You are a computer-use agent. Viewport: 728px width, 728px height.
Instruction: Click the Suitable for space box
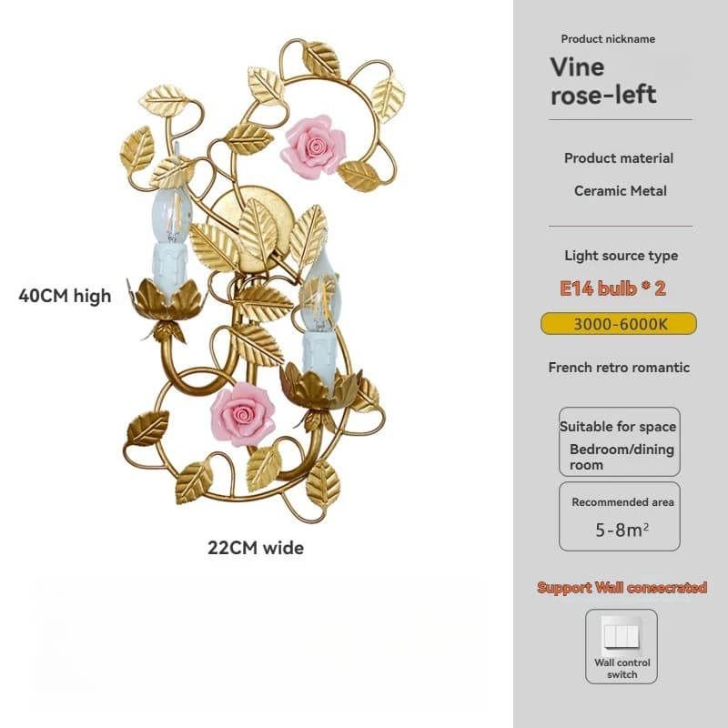click(x=620, y=441)
